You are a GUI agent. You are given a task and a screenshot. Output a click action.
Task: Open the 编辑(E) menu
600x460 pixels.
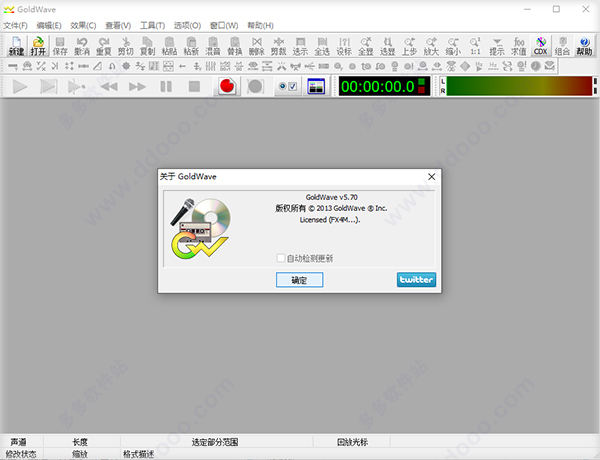(49, 26)
